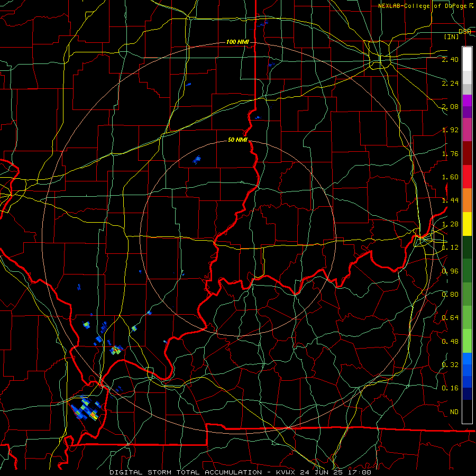476x476 pixels.
Task: Click the 2.24 legend value
Action: pos(450,83)
